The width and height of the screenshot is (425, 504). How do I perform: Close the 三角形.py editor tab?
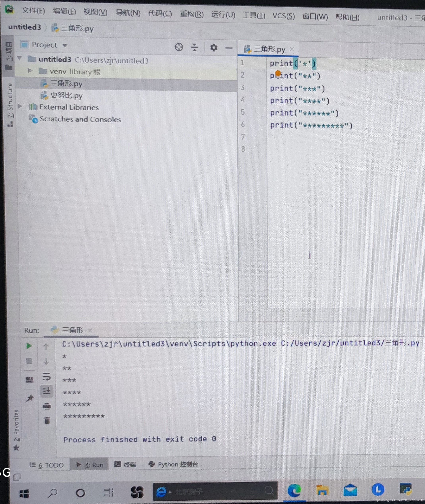coord(292,49)
